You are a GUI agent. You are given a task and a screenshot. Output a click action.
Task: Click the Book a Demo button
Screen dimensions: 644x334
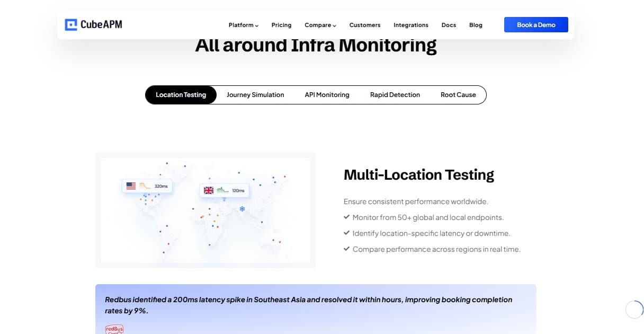pyautogui.click(x=536, y=24)
